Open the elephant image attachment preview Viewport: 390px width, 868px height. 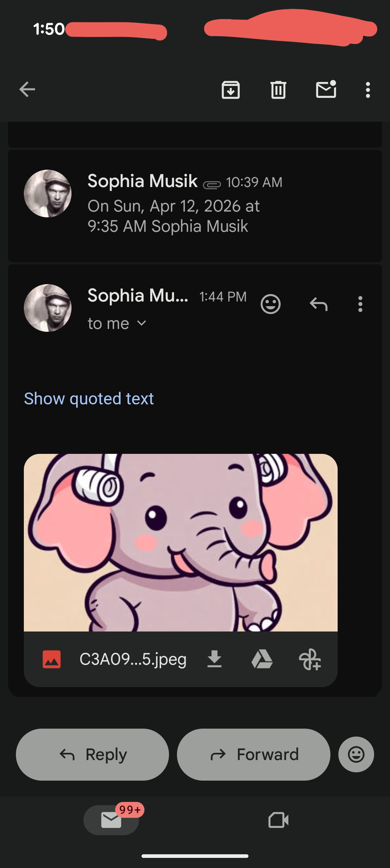[x=181, y=542]
